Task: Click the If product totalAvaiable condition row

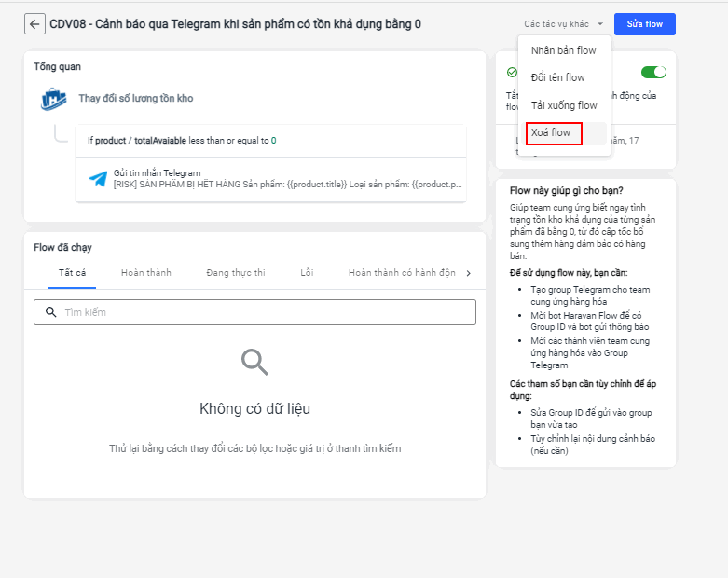Action: pos(270,141)
